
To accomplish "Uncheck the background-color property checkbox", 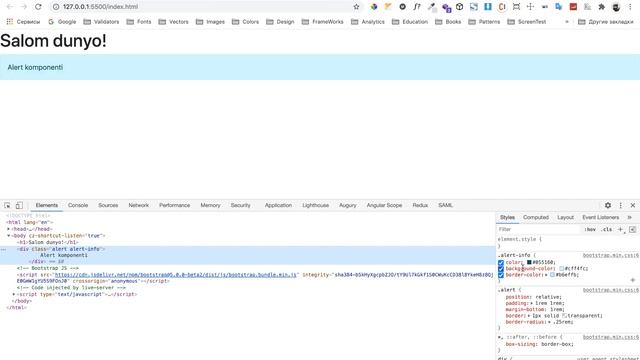I will [501, 269].
